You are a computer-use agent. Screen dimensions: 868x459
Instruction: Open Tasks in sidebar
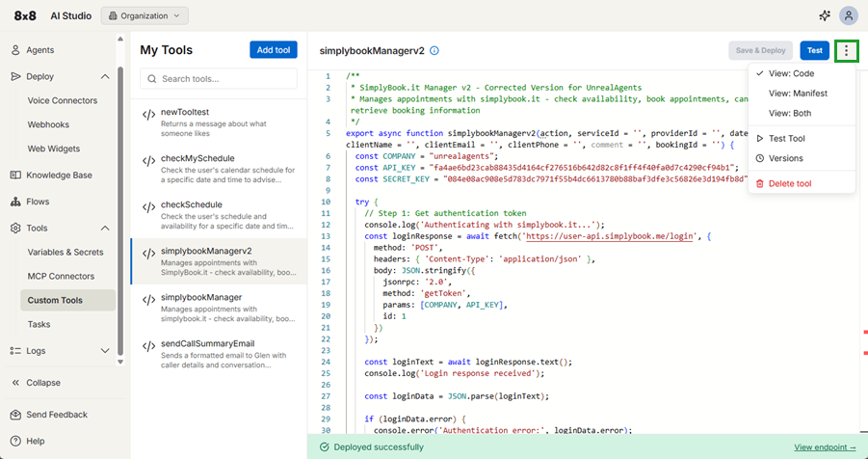[39, 324]
